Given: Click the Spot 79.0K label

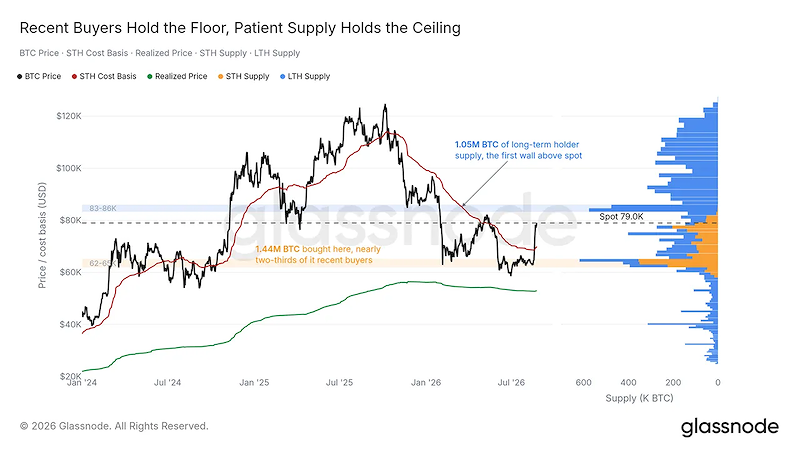Looking at the screenshot, I should [x=621, y=216].
